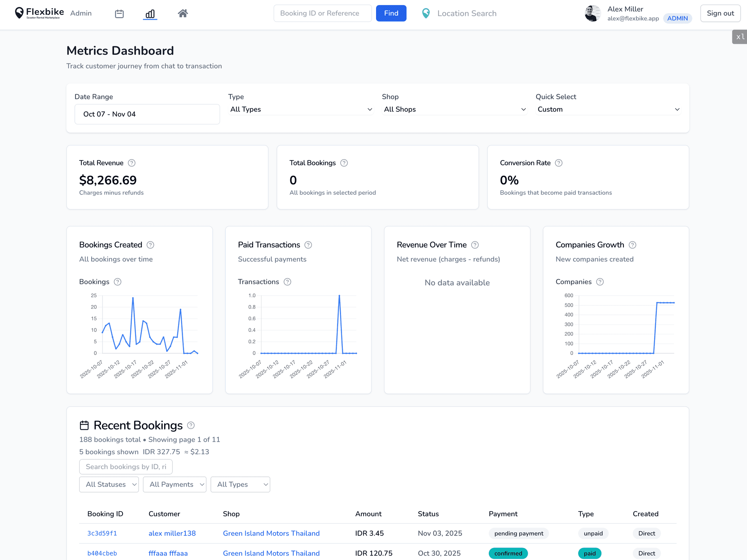Expand the All Types filter dropdown
Image resolution: width=747 pixels, height=560 pixels.
click(x=301, y=109)
